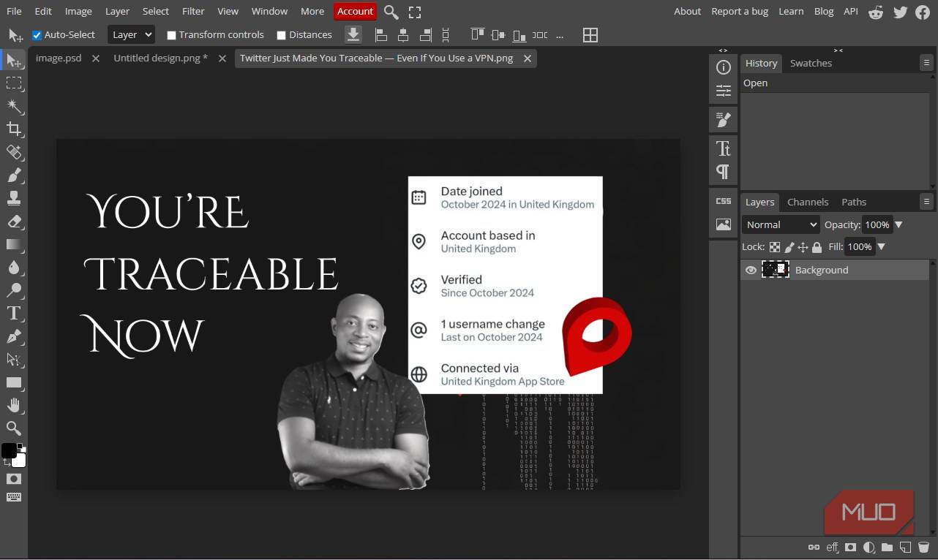Hide the Background layer
The image size is (938, 560).
click(x=751, y=270)
